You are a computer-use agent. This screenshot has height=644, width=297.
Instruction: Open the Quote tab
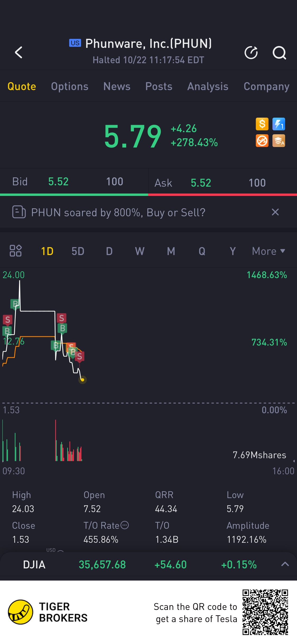coord(22,86)
